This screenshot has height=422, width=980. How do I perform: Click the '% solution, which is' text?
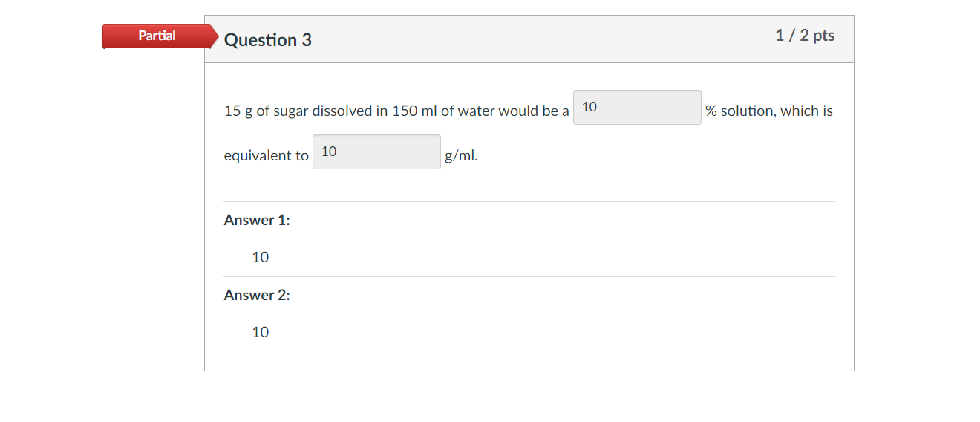[x=769, y=111]
